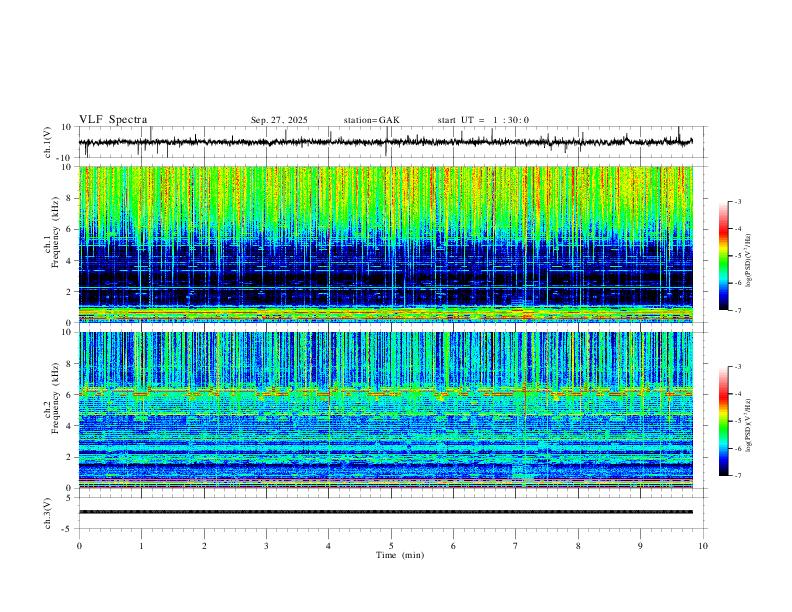Click inside the ch.2 spectrogram panel
The image size is (792, 612).
(385, 410)
